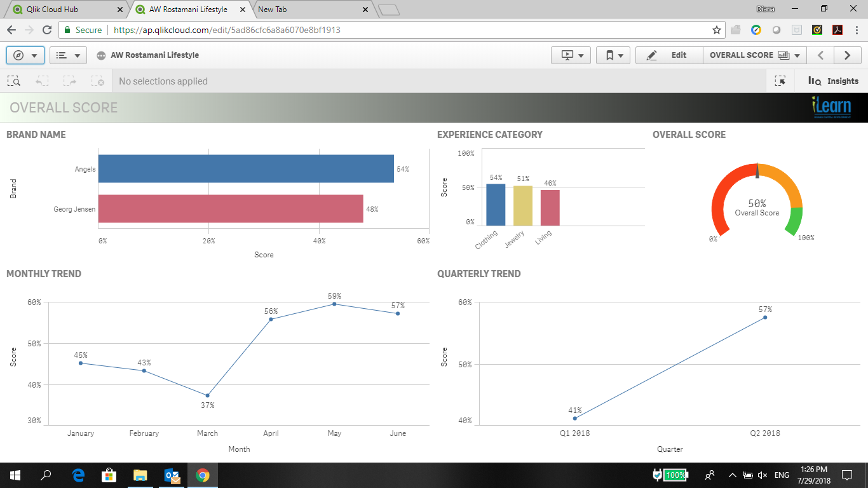Open Windows taskbar search
The image size is (868, 488).
46,475
